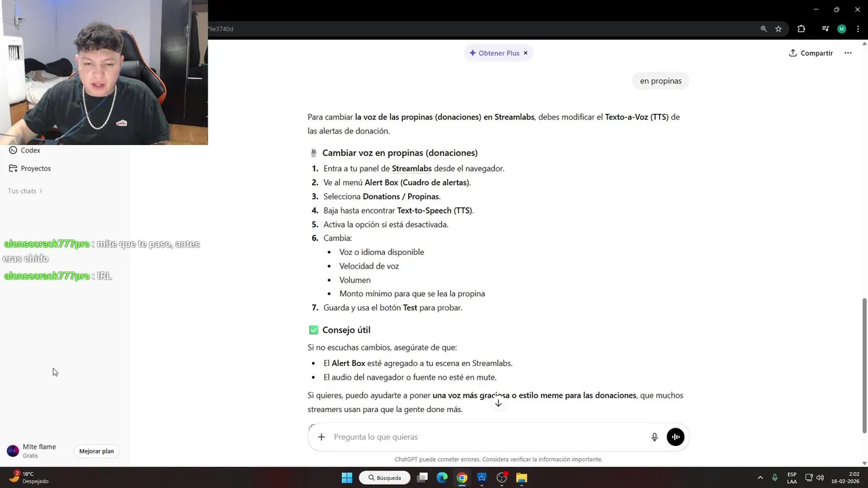Open the taskbar app with red notification badge

pos(502,478)
